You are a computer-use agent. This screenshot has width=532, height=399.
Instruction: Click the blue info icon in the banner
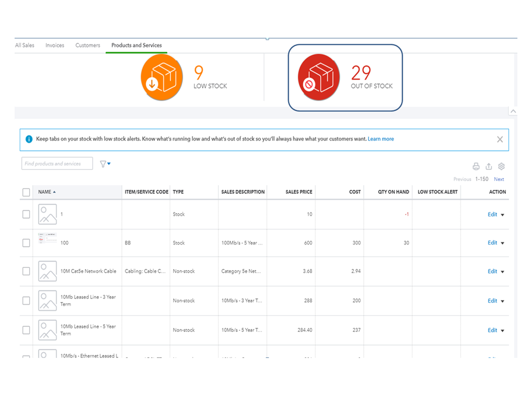(29, 139)
